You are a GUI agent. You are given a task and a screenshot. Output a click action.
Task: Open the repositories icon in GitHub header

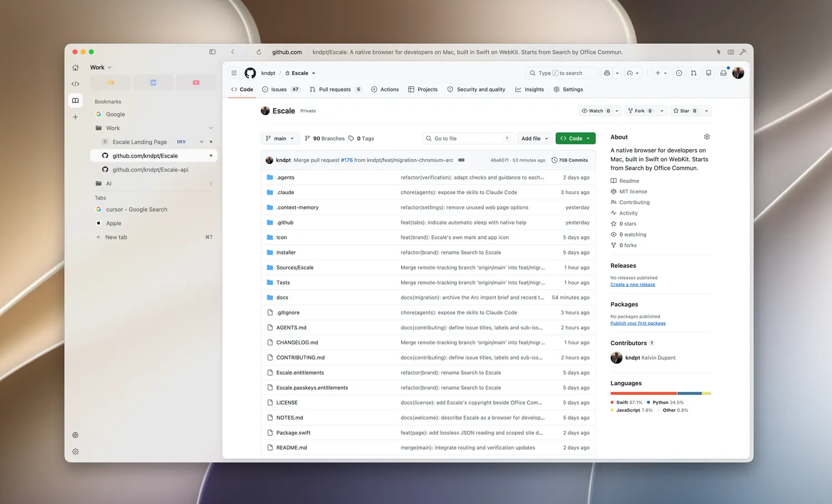709,73
